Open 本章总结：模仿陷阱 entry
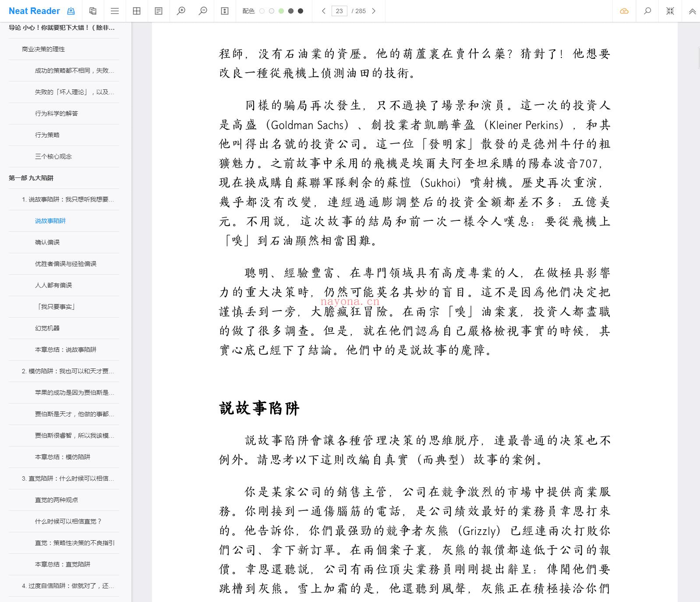The width and height of the screenshot is (700, 602). pos(64,457)
